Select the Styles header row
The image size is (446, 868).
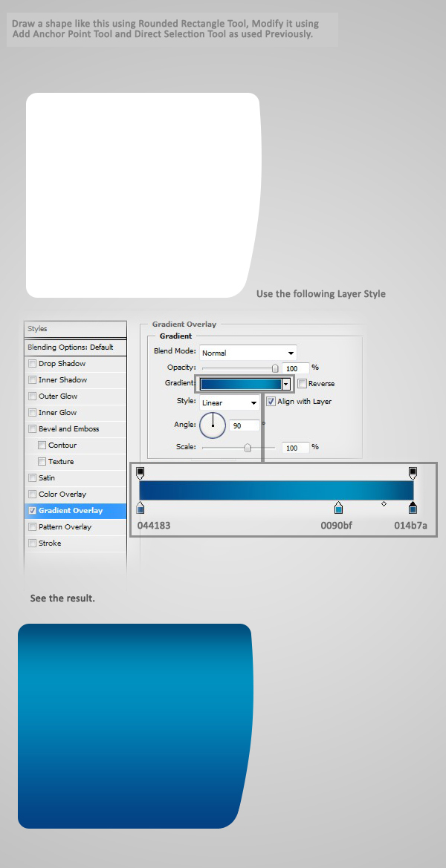(x=75, y=329)
